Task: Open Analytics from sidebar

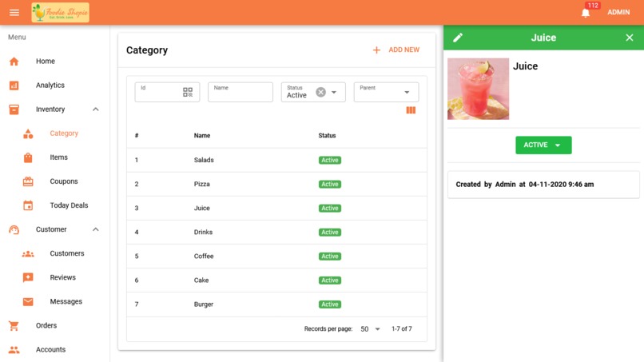Action: (x=50, y=85)
